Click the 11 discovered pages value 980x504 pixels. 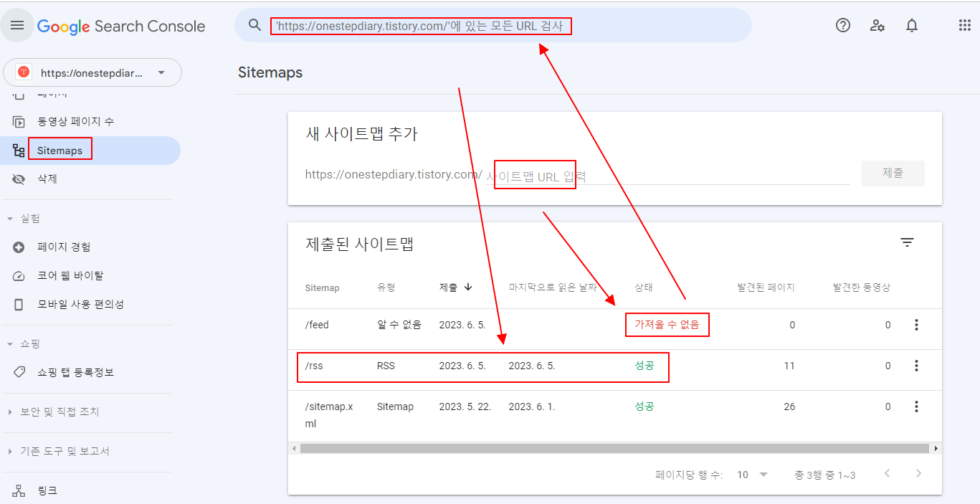[x=789, y=366]
